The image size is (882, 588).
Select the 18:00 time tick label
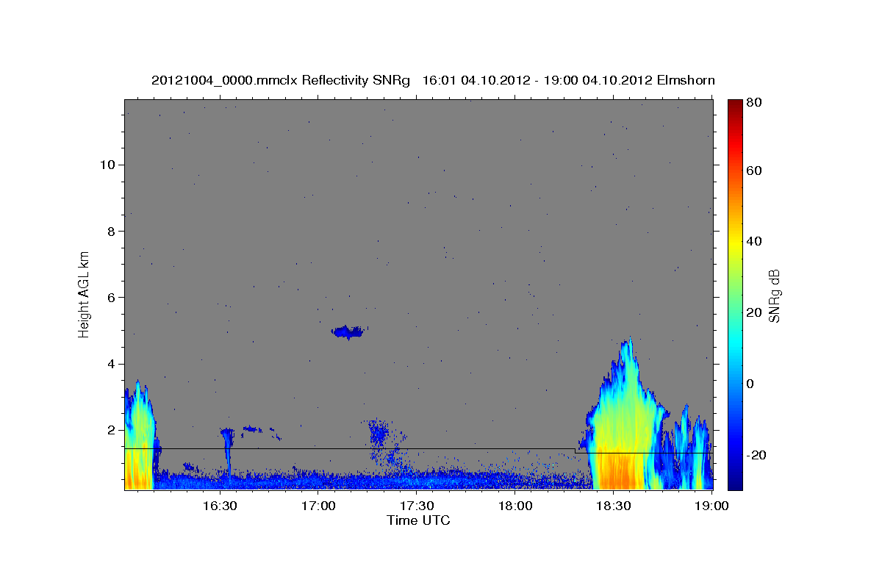point(515,506)
